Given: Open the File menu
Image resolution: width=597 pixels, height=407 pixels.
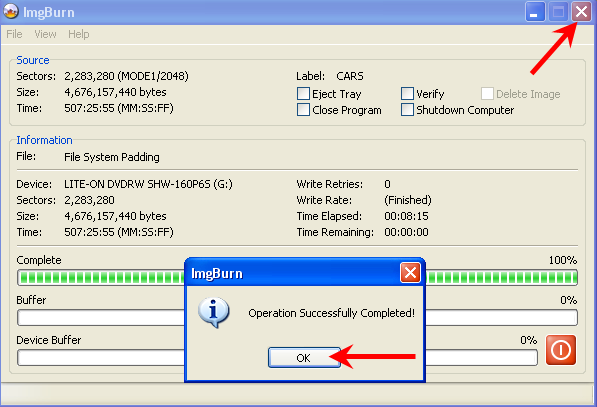Looking at the screenshot, I should [14, 34].
